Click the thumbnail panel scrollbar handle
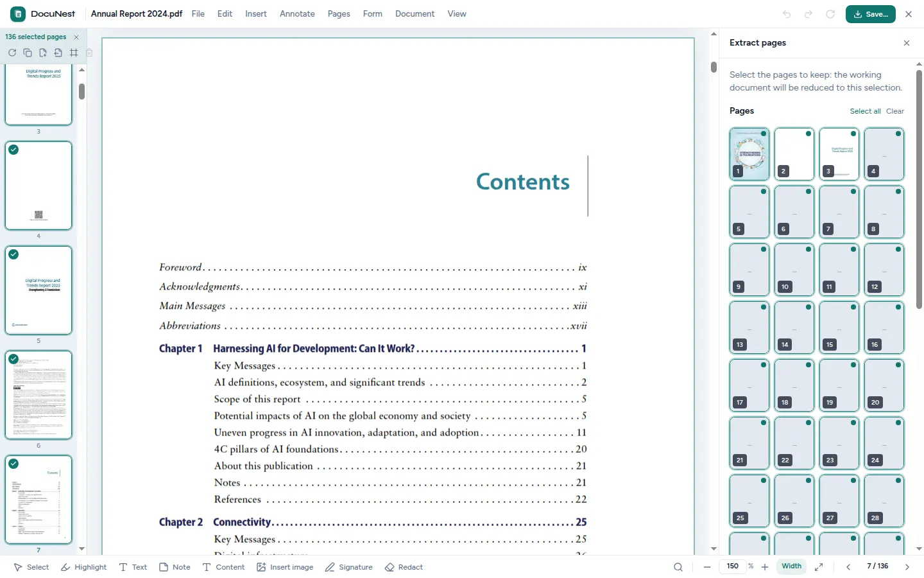 (82, 91)
